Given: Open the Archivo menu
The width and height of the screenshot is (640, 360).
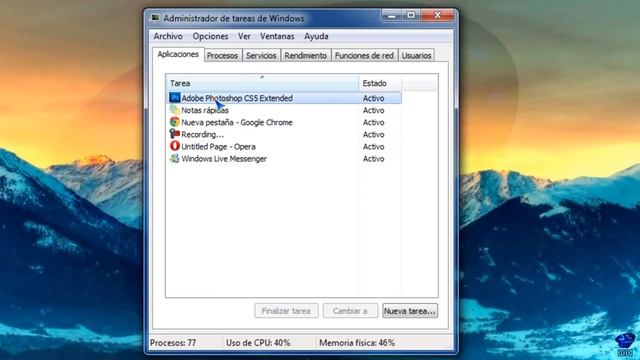Looking at the screenshot, I should tap(168, 36).
